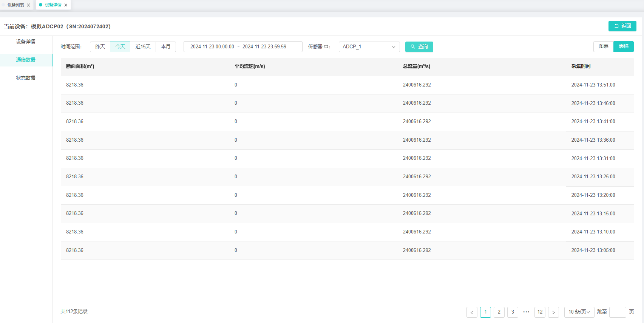Switch to 表格 table view

pos(623,46)
